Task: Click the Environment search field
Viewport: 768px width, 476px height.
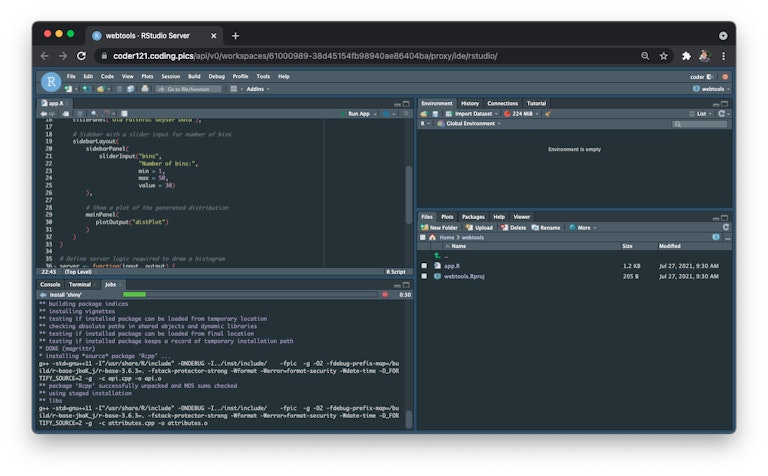Action: [700, 124]
